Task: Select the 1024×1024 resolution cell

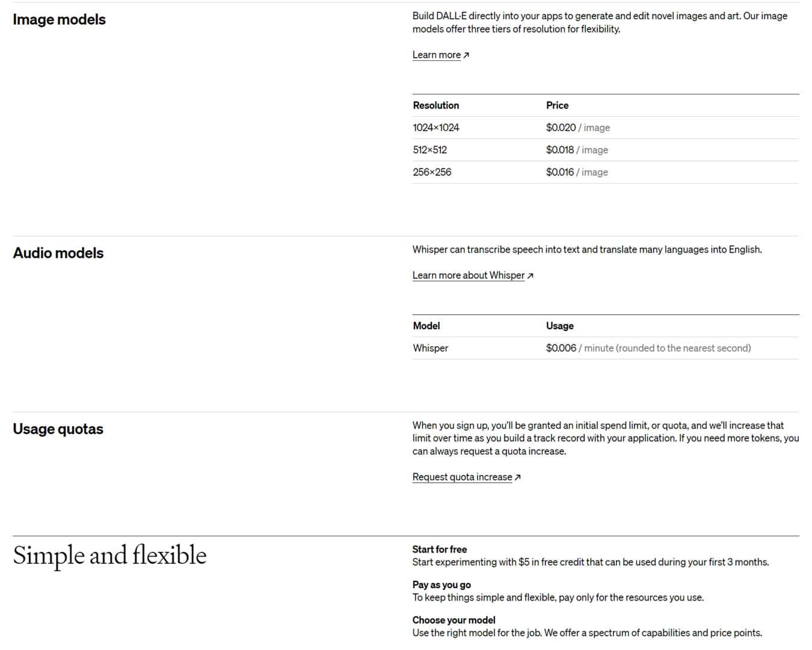Action: tap(436, 128)
